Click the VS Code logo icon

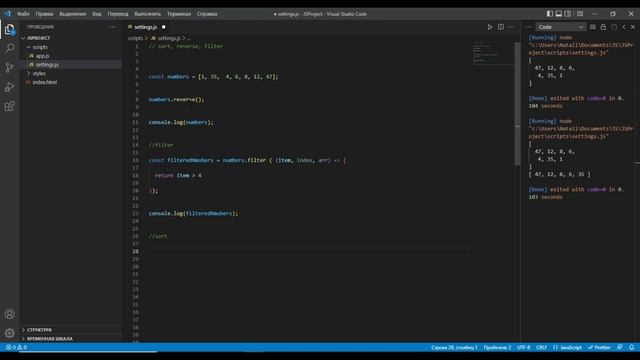(7, 13)
